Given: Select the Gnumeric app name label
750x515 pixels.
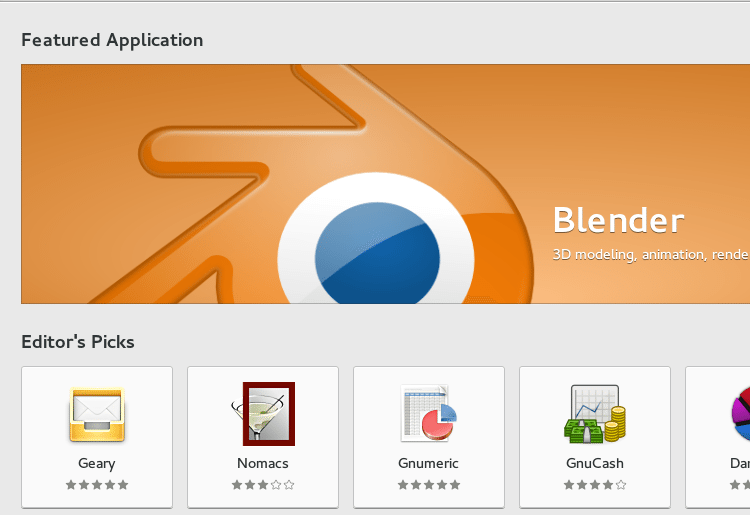Looking at the screenshot, I should 428,463.
